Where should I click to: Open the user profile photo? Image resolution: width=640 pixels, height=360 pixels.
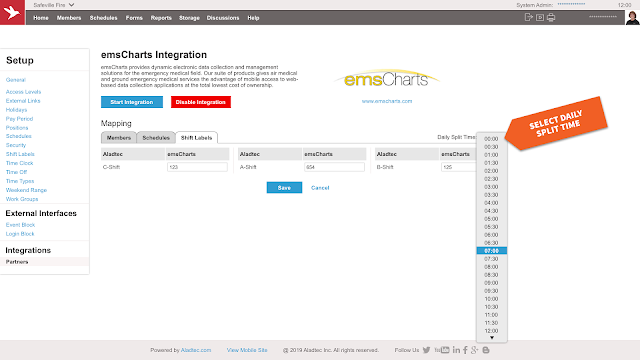(632, 18)
